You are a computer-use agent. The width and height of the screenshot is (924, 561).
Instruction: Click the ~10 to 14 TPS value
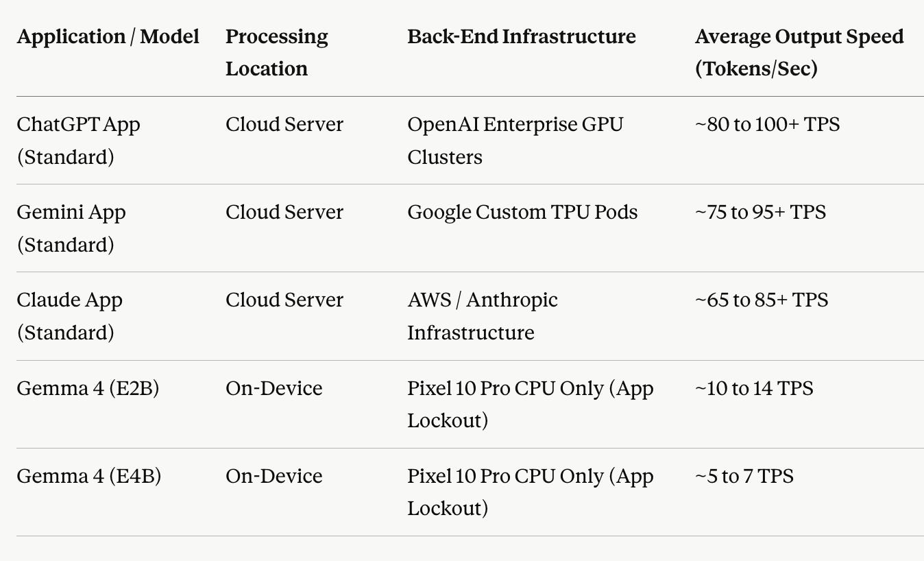pyautogui.click(x=754, y=388)
